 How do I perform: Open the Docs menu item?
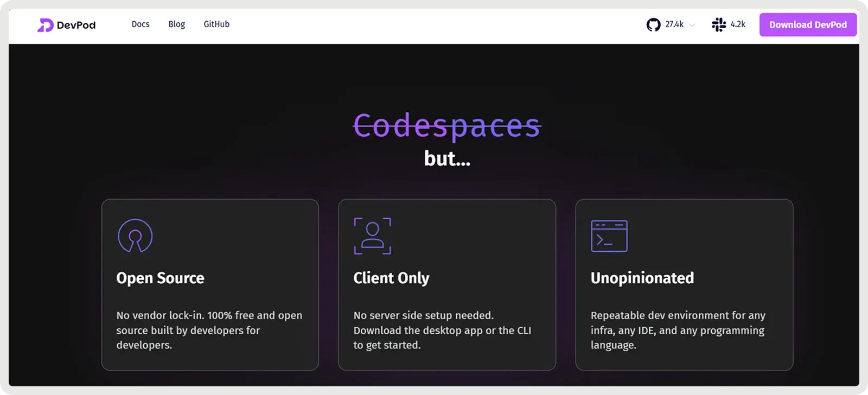point(141,24)
